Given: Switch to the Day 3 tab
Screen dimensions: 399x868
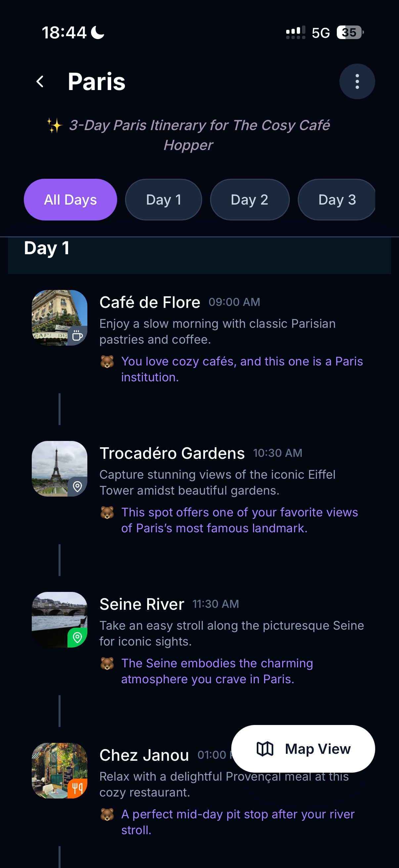Looking at the screenshot, I should (337, 200).
